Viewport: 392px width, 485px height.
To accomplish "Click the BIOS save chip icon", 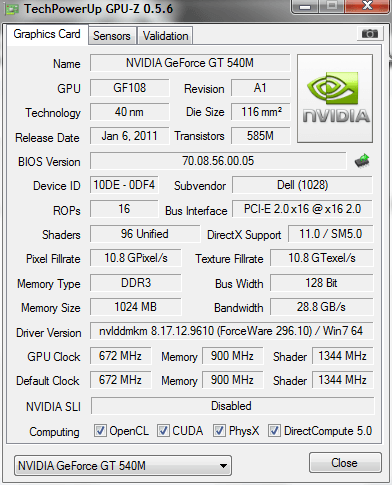I will click(x=362, y=161).
